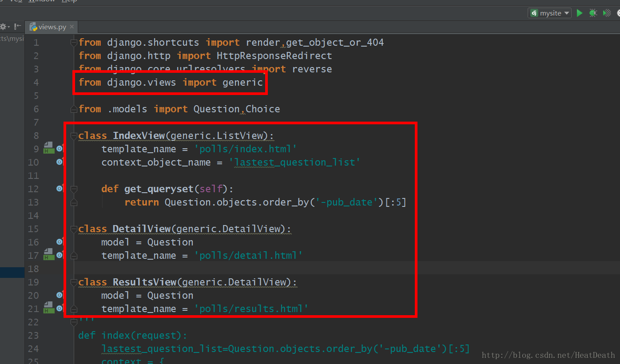Open the Window menu
This screenshot has width=620, height=364.
(41, 1)
